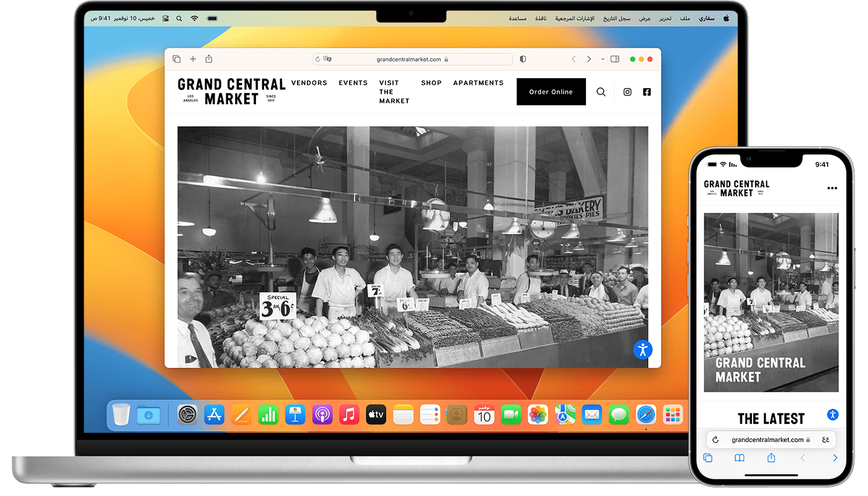
Task: Launch Mail from the Dock
Action: tap(592, 415)
